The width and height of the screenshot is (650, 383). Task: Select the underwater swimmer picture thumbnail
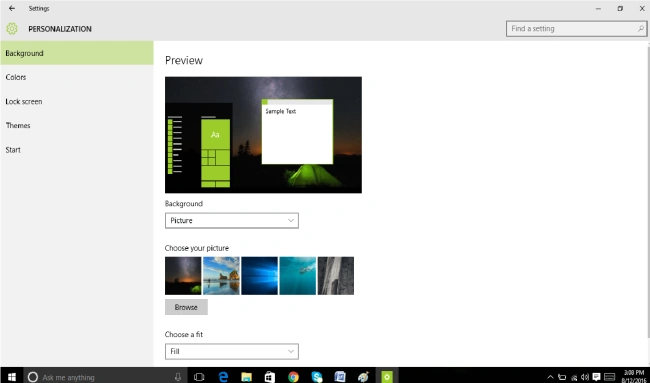pos(297,276)
